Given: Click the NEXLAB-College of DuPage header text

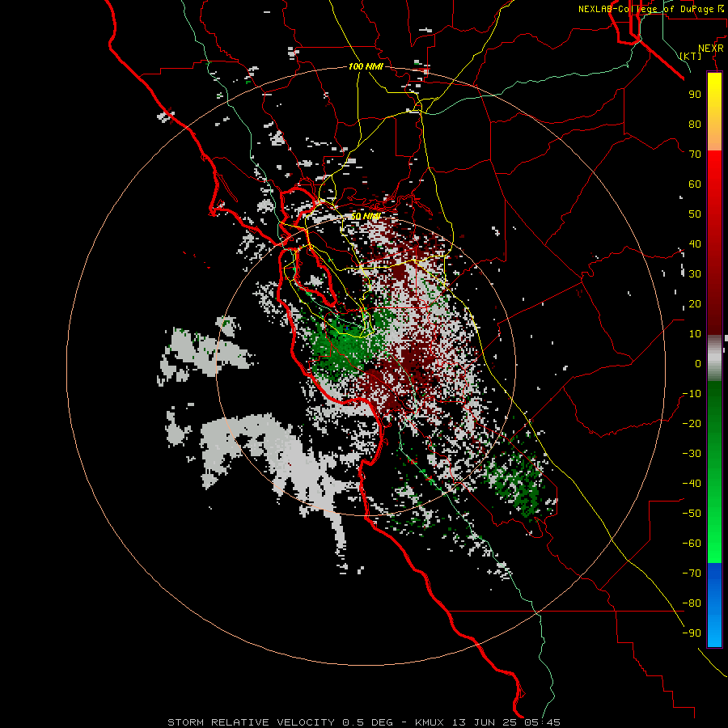Looking at the screenshot, I should 645,9.
